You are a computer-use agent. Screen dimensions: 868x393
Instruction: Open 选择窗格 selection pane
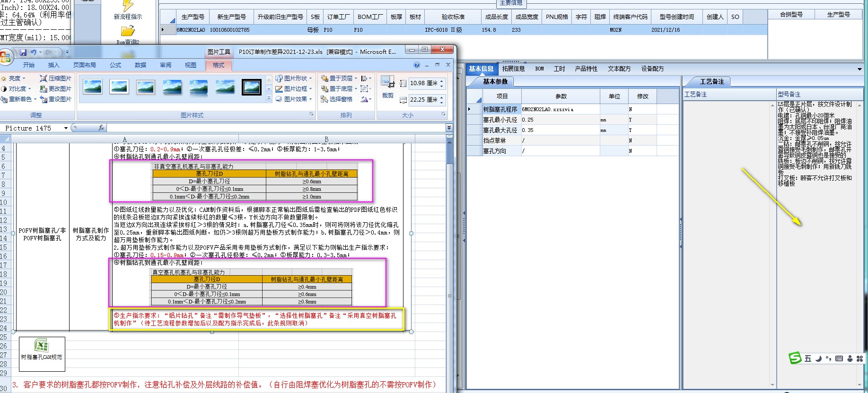[336, 99]
